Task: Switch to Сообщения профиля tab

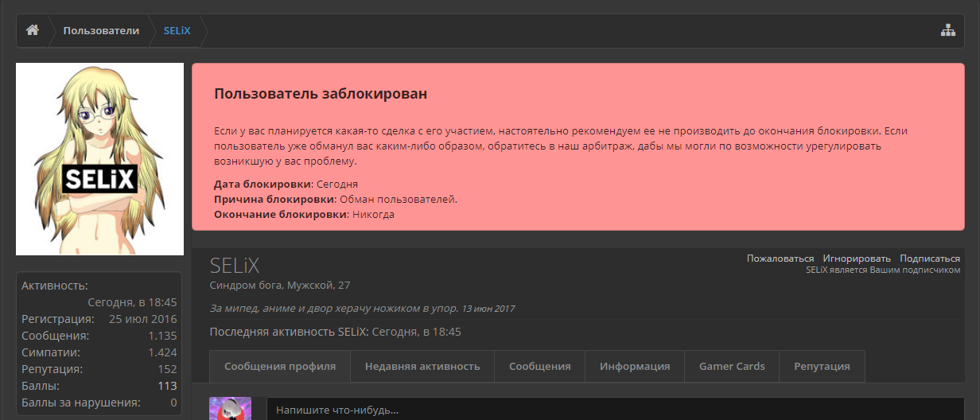Action: pos(280,367)
